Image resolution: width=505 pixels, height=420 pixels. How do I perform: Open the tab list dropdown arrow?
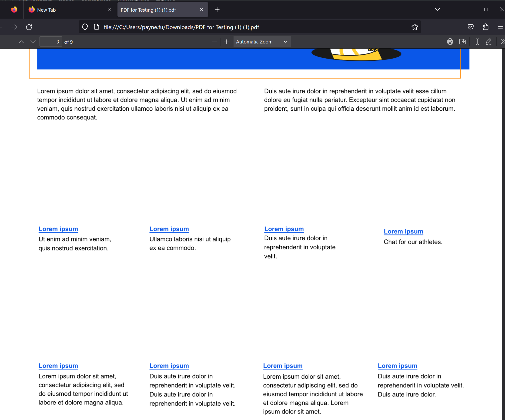[x=437, y=9]
